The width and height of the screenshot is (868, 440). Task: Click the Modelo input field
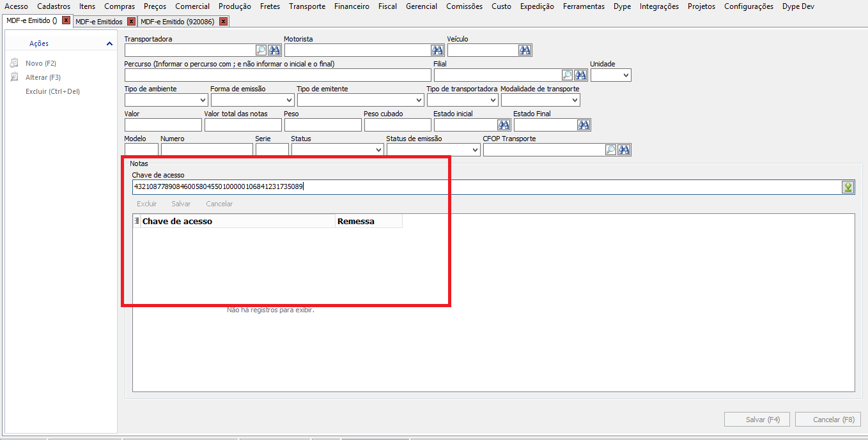(141, 149)
